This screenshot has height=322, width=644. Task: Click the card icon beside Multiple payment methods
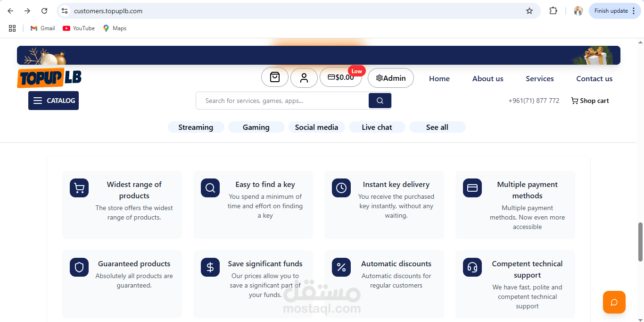tap(472, 188)
